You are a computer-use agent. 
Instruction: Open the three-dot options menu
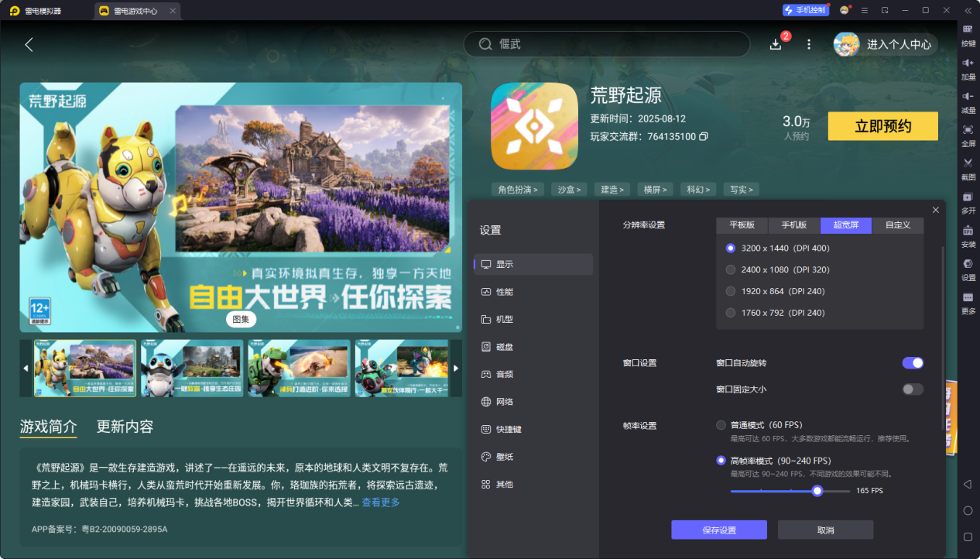point(809,45)
